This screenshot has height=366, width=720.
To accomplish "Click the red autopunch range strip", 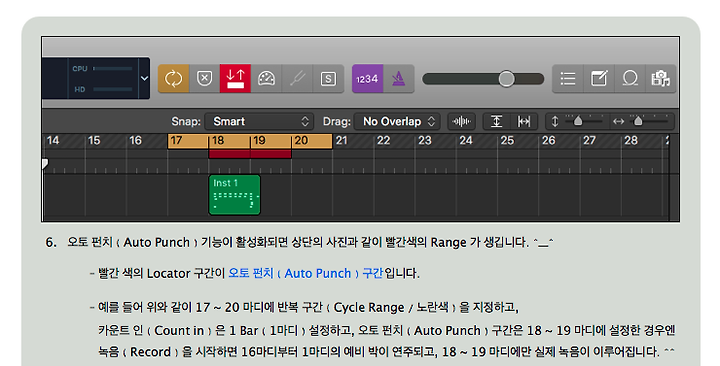I will point(250,154).
